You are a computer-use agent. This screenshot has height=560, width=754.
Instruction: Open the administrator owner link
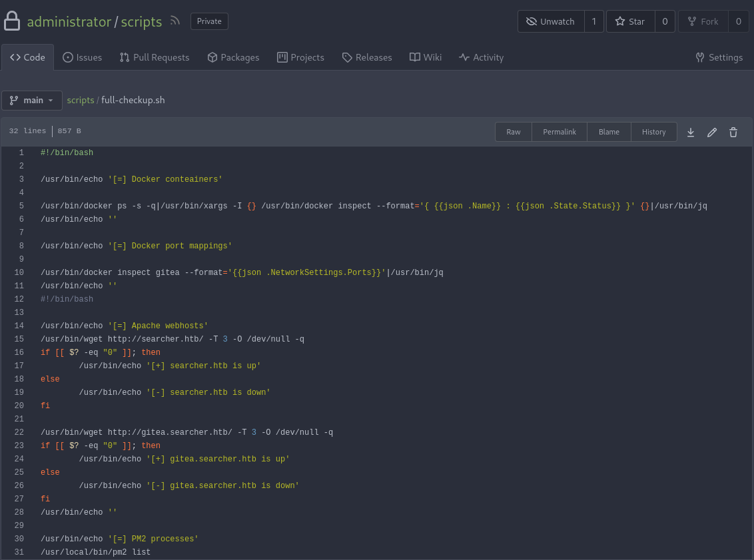coord(69,21)
